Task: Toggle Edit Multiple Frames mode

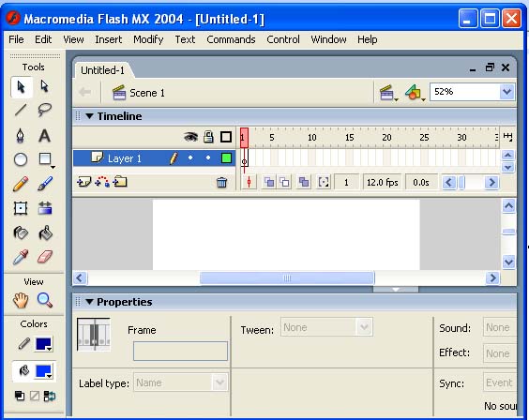Action: (x=304, y=183)
